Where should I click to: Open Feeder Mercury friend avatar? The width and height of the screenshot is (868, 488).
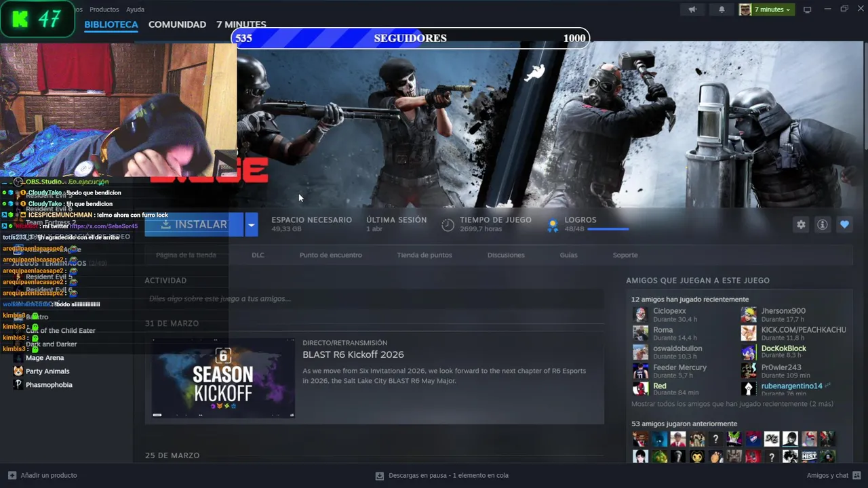point(640,371)
